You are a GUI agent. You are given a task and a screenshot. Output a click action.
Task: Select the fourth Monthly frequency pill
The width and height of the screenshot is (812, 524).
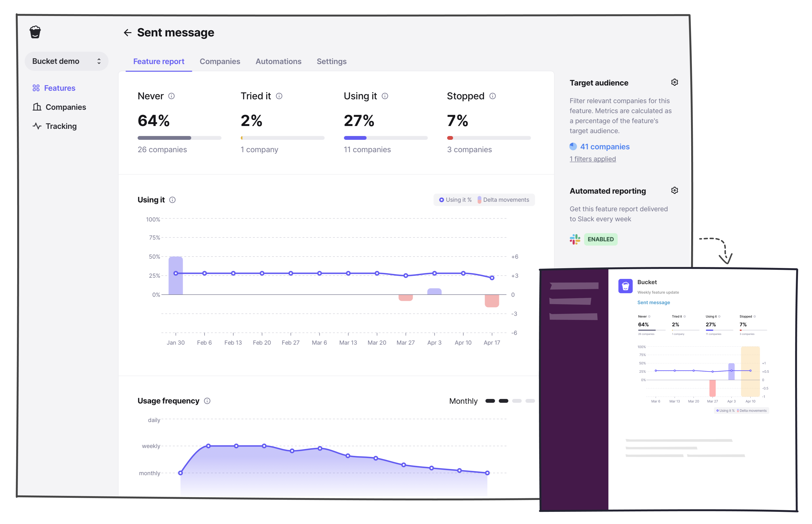tap(530, 401)
